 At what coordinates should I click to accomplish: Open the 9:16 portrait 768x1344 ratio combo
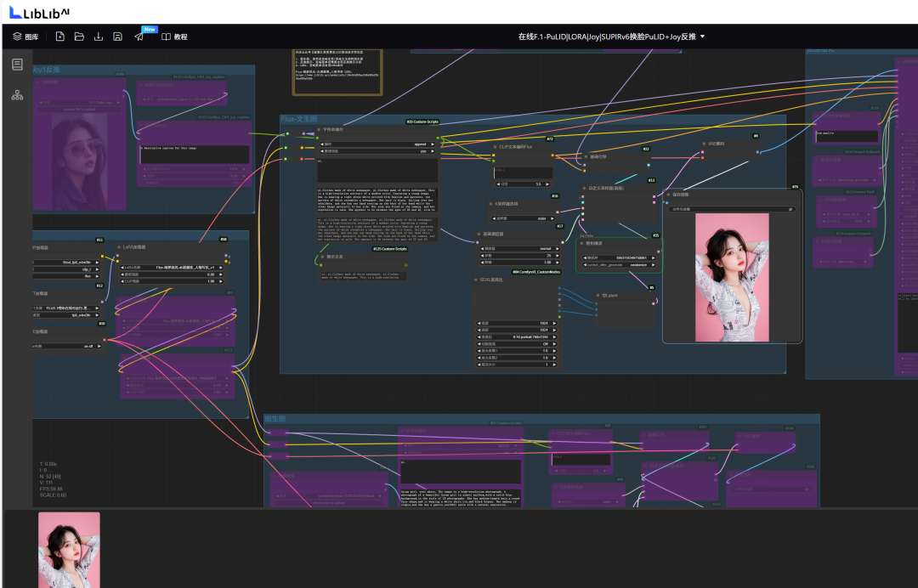(x=517, y=337)
